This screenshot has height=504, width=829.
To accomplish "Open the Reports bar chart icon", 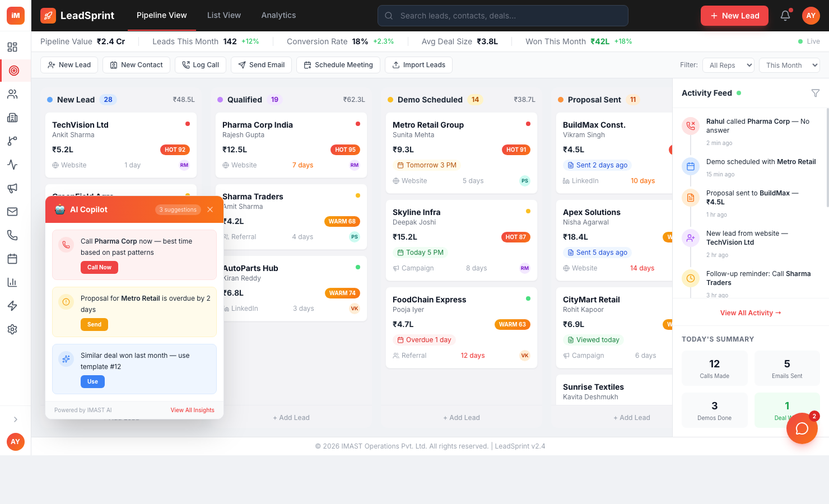I will point(12,282).
